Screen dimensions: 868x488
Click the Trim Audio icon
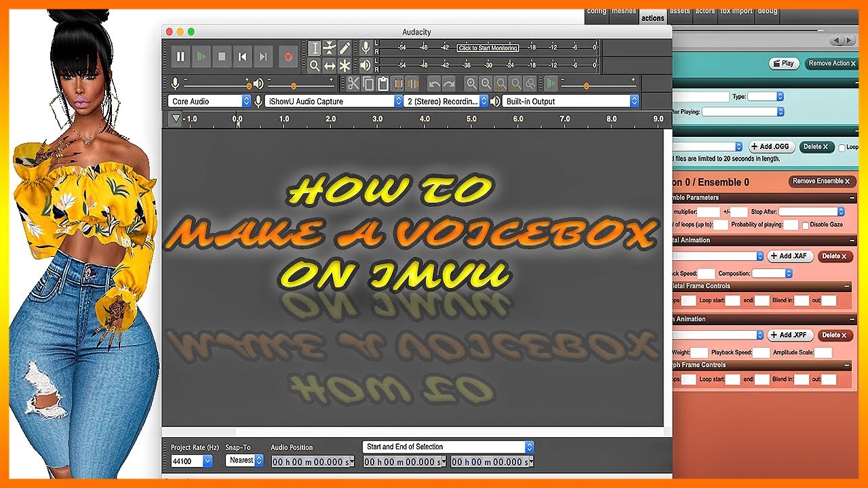coord(398,83)
